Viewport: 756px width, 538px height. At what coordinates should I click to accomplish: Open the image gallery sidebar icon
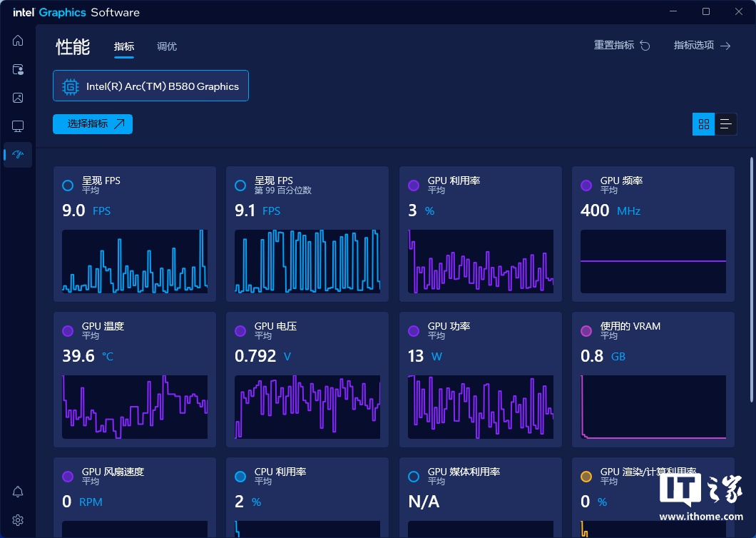click(18, 98)
